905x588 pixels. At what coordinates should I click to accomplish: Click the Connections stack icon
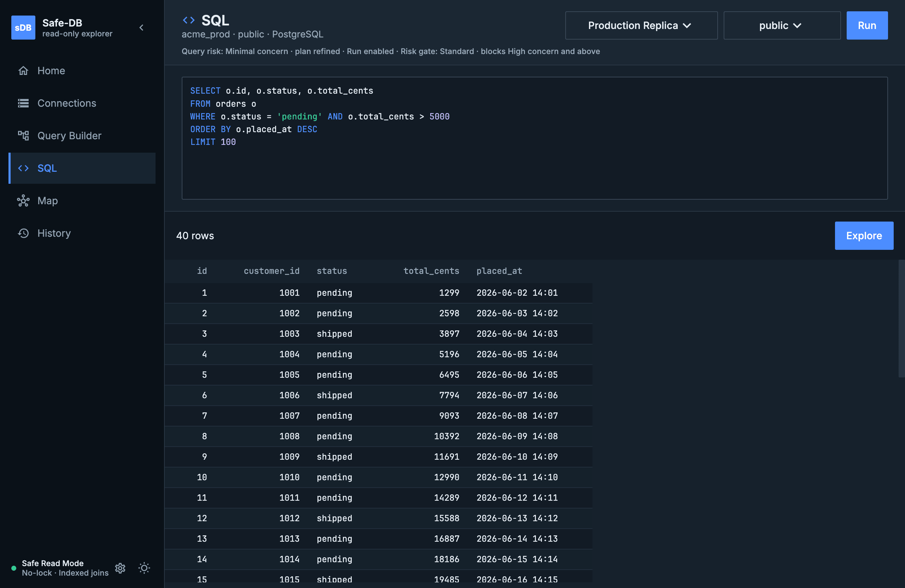tap(23, 103)
